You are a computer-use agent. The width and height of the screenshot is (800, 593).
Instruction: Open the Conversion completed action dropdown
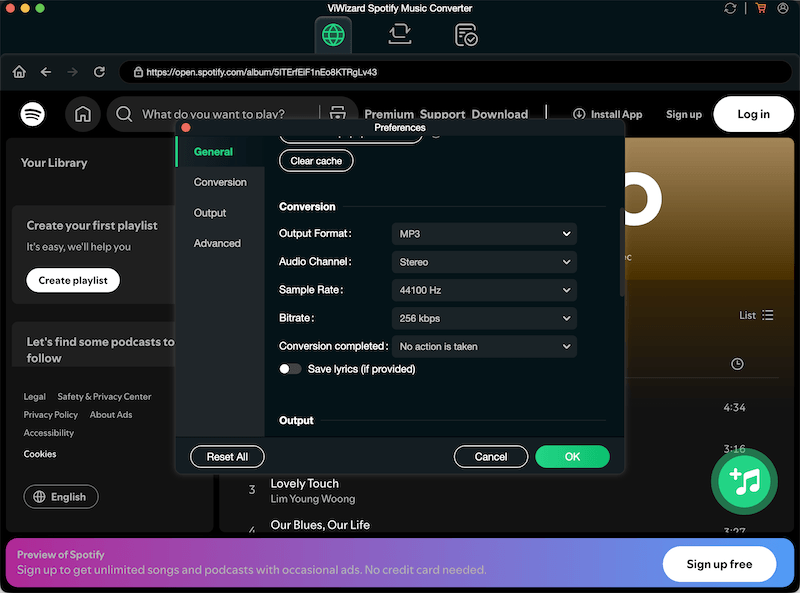484,346
